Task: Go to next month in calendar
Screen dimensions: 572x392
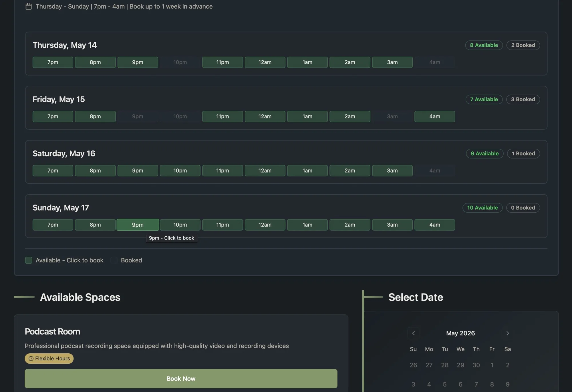Action: coord(508,333)
